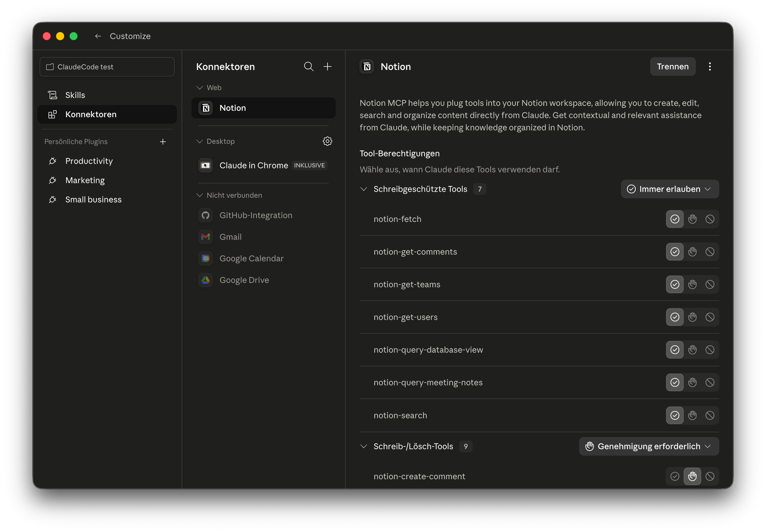Always allow notion-query-meeting-notes

(675, 382)
